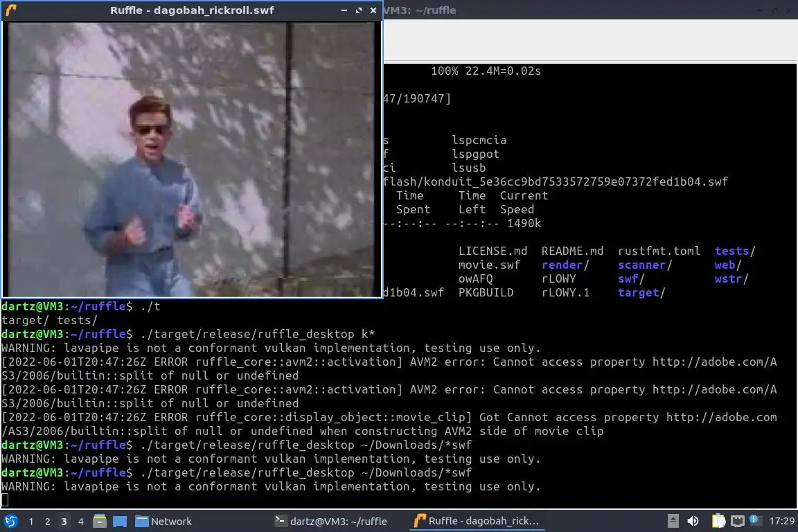
Task: Click the playing Flash video in Ruffle
Action: pos(191,159)
